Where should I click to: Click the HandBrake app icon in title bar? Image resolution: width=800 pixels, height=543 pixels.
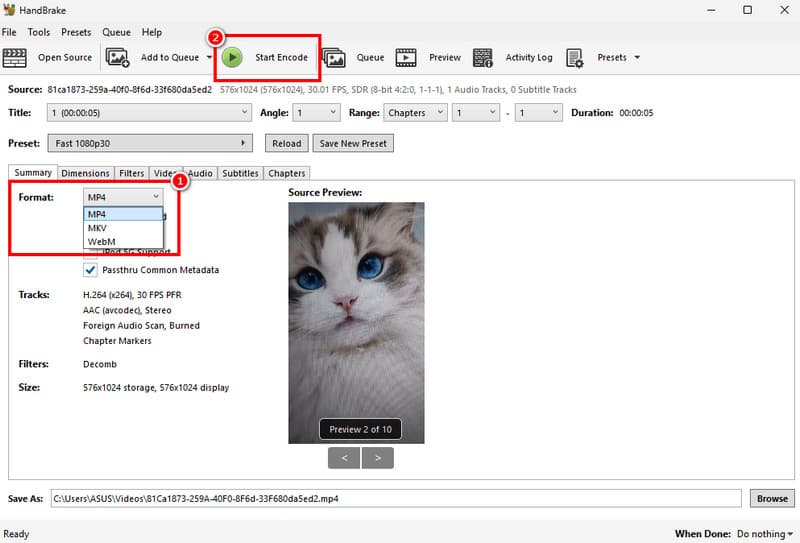[x=11, y=10]
